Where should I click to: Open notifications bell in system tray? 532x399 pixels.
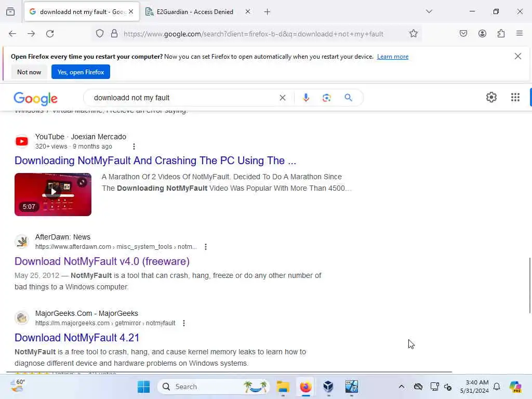(497, 387)
